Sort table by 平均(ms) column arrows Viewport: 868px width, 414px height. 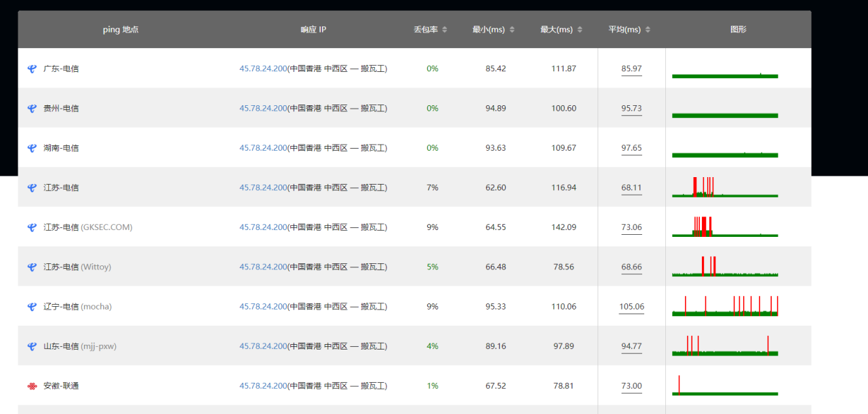pos(648,30)
